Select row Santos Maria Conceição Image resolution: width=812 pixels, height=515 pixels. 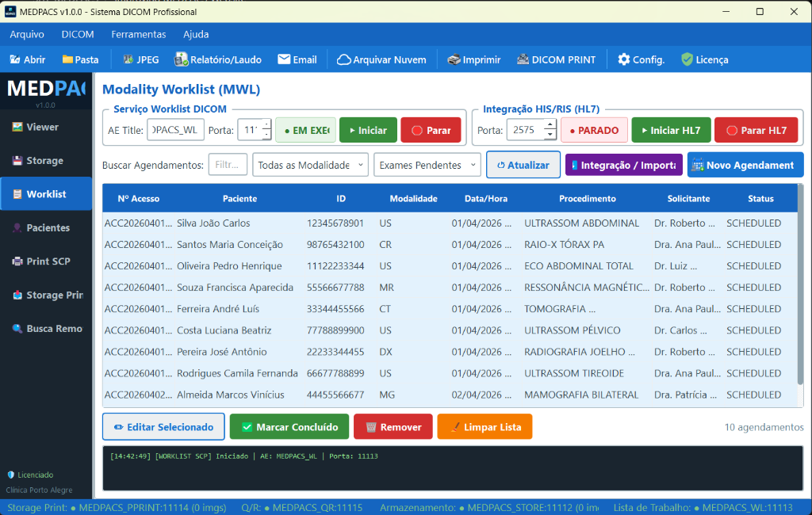click(450, 244)
